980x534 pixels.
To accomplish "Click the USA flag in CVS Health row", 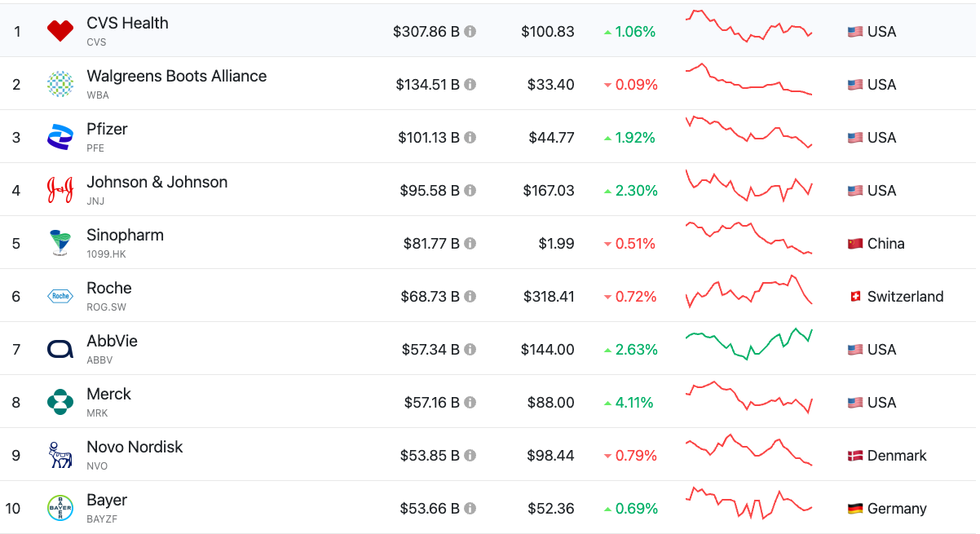I will (x=855, y=32).
